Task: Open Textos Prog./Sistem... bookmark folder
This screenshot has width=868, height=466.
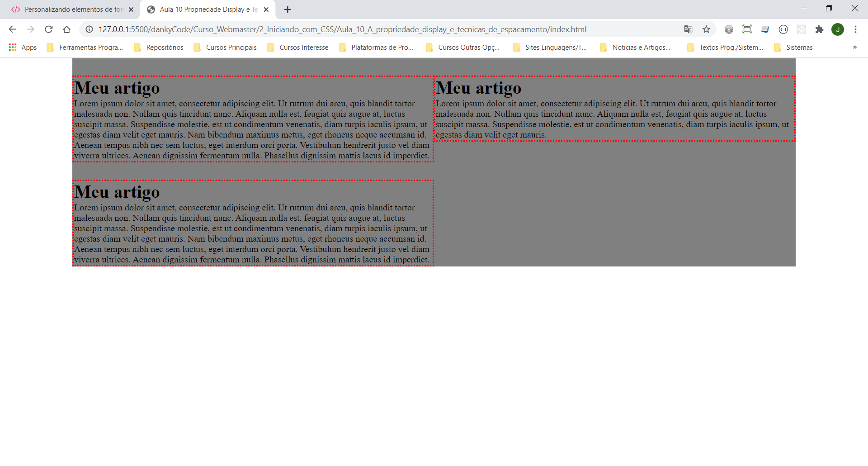Action: coord(725,48)
